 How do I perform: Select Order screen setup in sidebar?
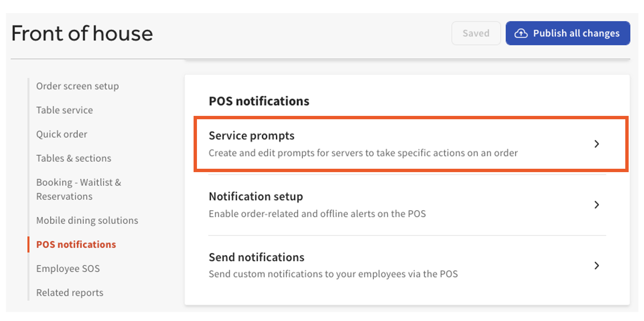[x=77, y=86]
